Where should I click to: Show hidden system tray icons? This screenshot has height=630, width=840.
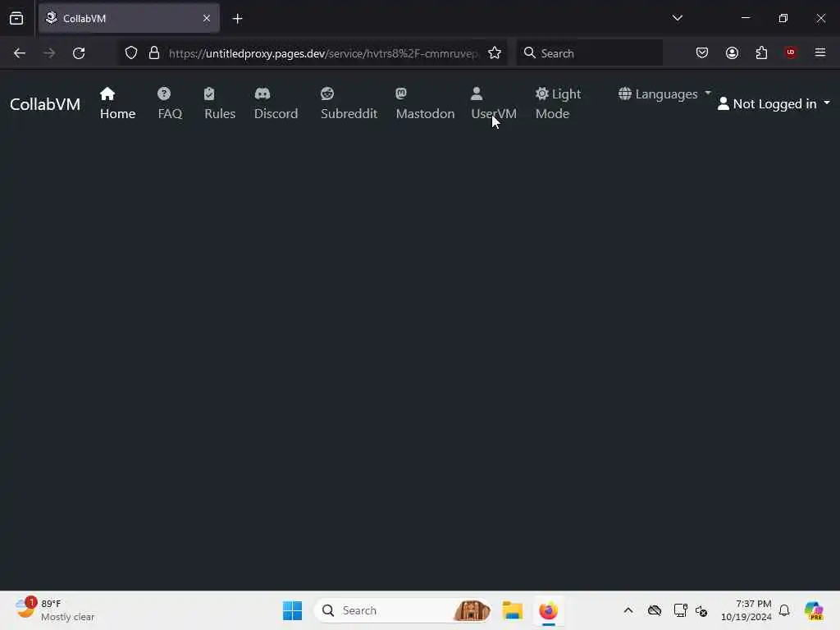[x=628, y=610]
